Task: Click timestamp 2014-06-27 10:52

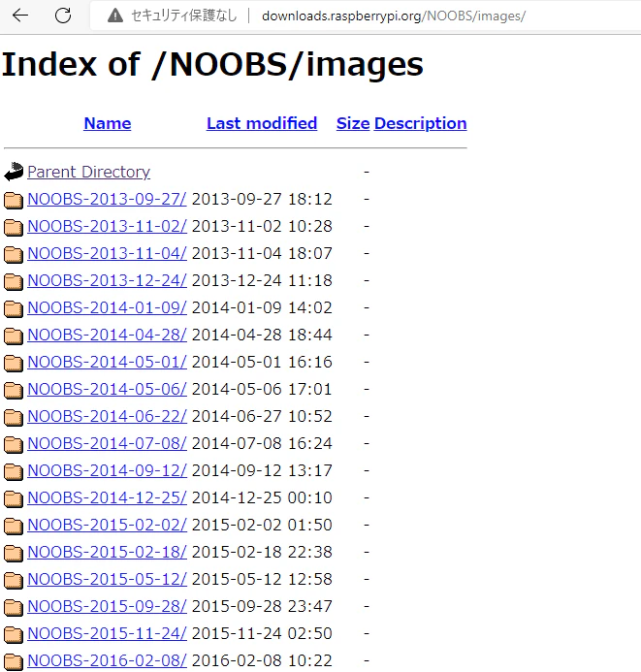Action: point(262,416)
